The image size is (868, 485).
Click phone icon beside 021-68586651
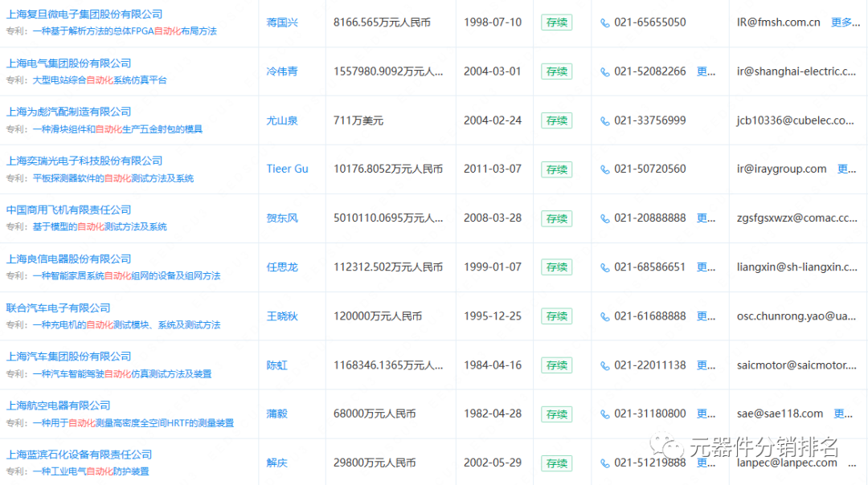tap(605, 267)
